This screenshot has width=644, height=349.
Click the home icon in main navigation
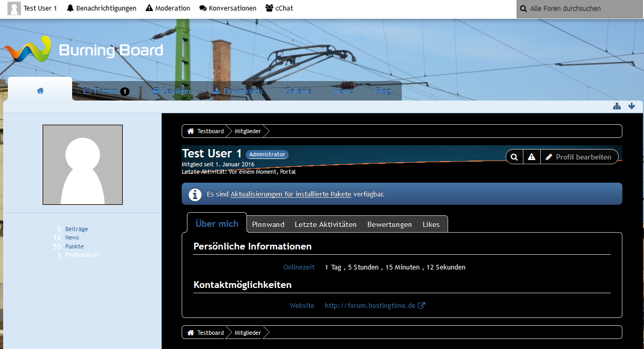[40, 91]
